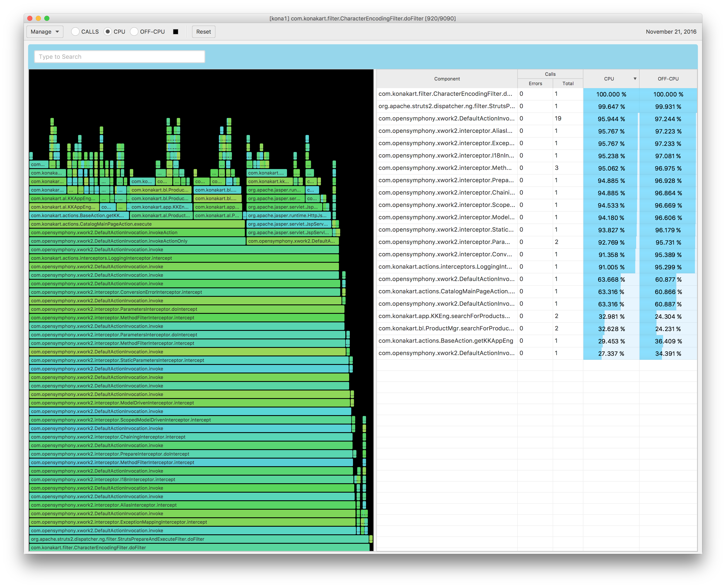Sort by the Component column header
Screen dimensions: 726x588
pyautogui.click(x=447, y=79)
